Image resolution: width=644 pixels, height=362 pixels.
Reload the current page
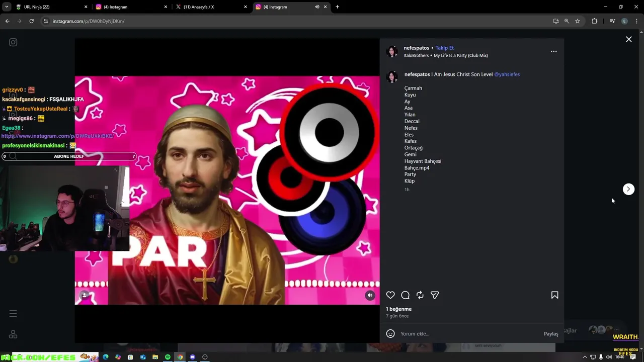coord(31,21)
